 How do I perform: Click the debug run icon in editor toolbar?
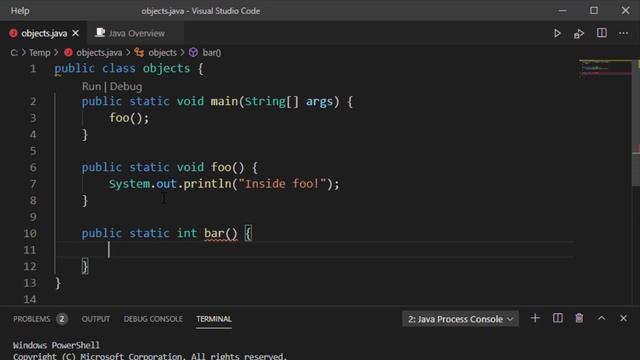click(579, 33)
